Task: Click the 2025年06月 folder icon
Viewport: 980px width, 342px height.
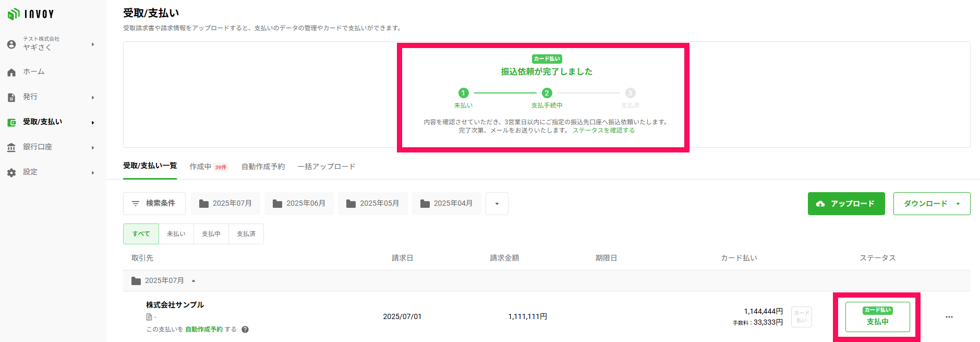Action: click(x=277, y=204)
